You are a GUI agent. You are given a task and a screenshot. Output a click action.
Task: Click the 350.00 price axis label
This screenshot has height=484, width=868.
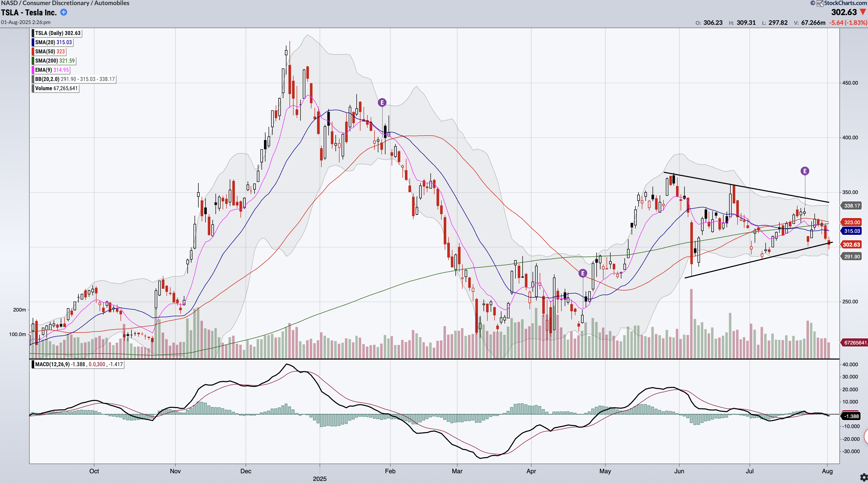point(850,192)
